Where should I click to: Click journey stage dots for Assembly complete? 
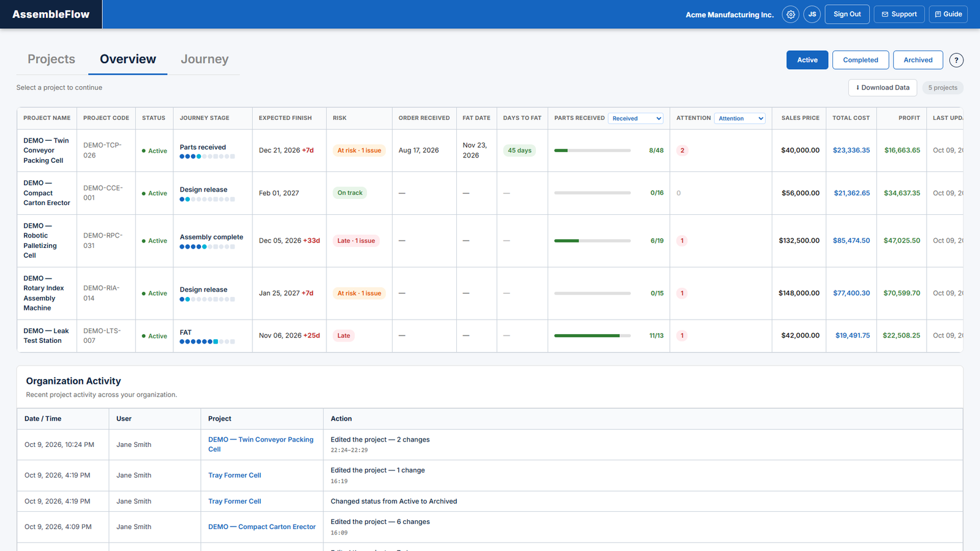[207, 247]
